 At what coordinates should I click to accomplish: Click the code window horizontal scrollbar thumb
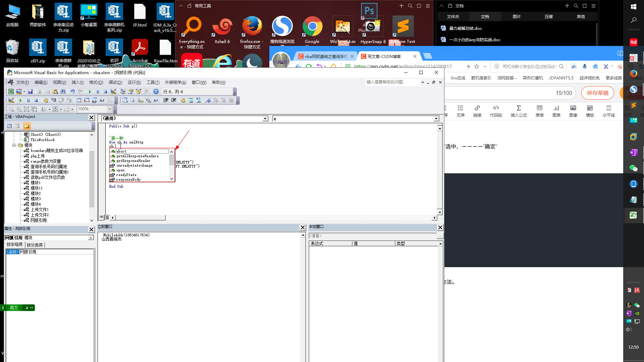140,218
